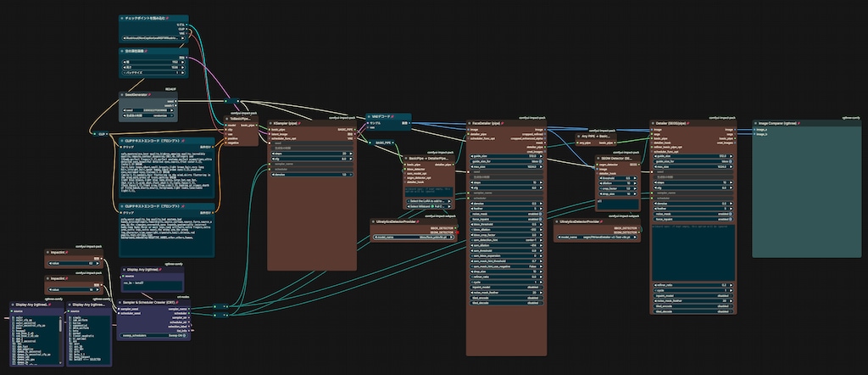Toggle inpaint_model in the FaceDetailer (pipe) node
Screen dimensions: 868x375
coord(507,287)
